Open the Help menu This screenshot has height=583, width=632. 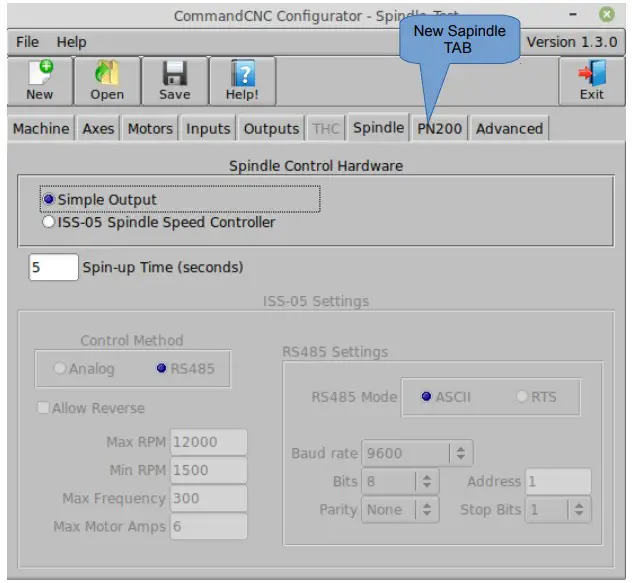tap(71, 42)
